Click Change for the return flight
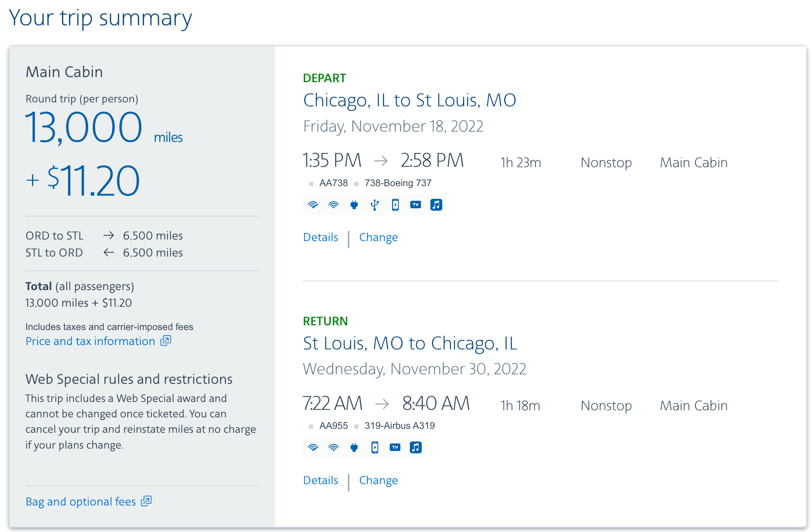The width and height of the screenshot is (811, 532). pyautogui.click(x=378, y=480)
